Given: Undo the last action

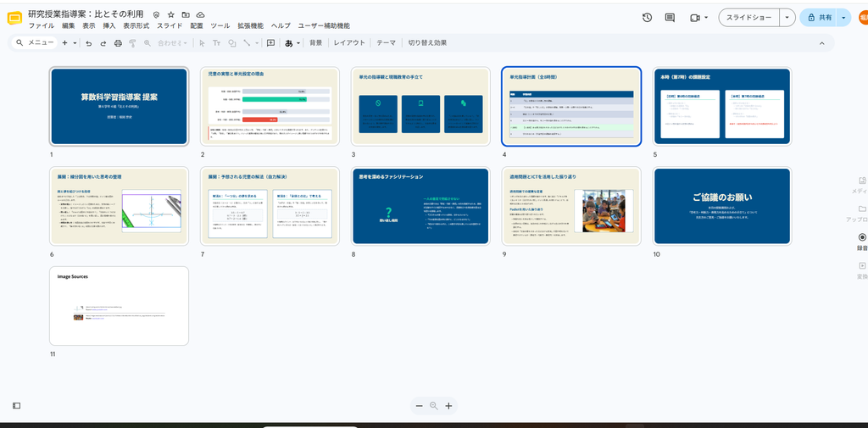Looking at the screenshot, I should tap(88, 42).
